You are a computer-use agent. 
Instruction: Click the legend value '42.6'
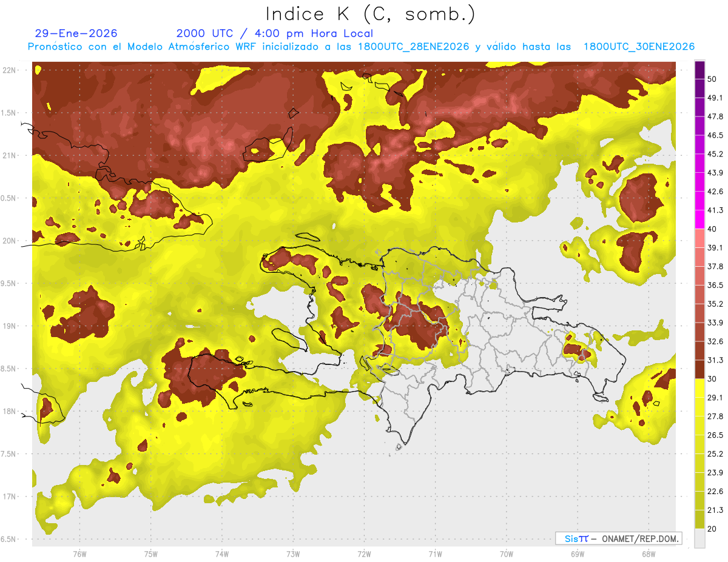tap(715, 192)
